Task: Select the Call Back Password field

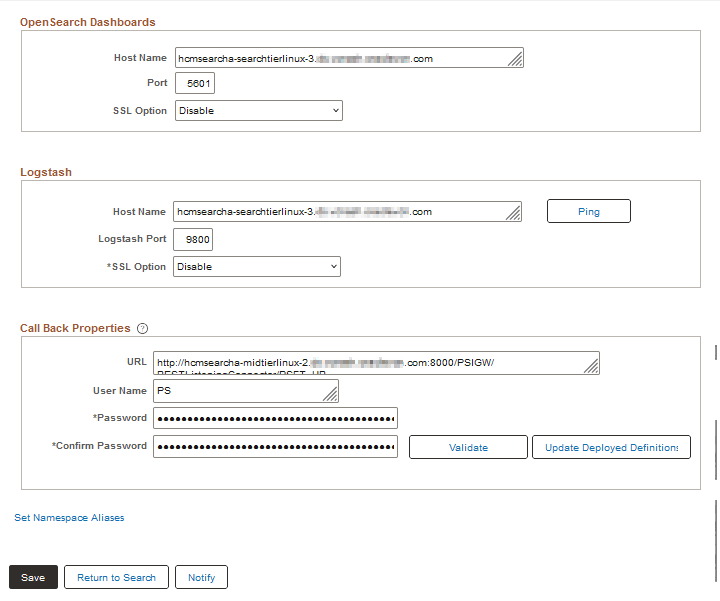Action: click(275, 418)
